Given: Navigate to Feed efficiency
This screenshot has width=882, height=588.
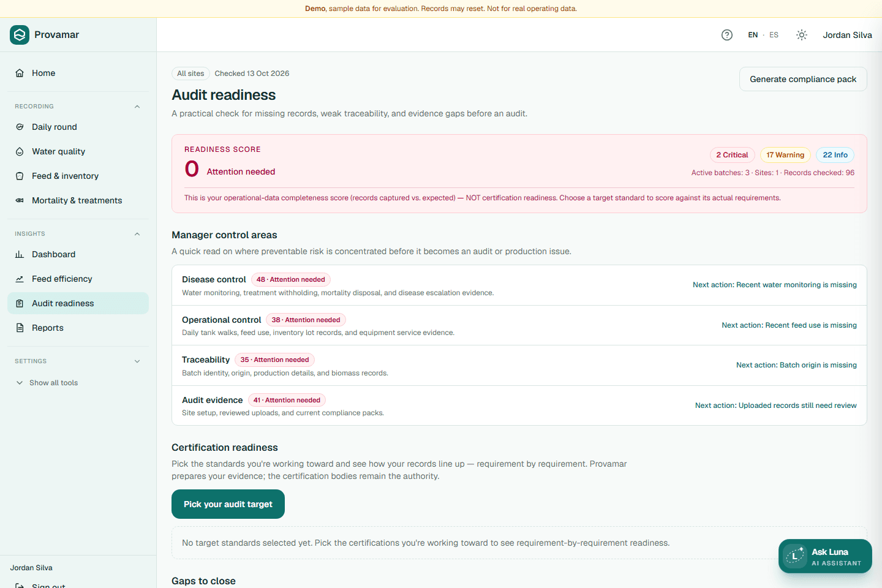Looking at the screenshot, I should [78, 279].
